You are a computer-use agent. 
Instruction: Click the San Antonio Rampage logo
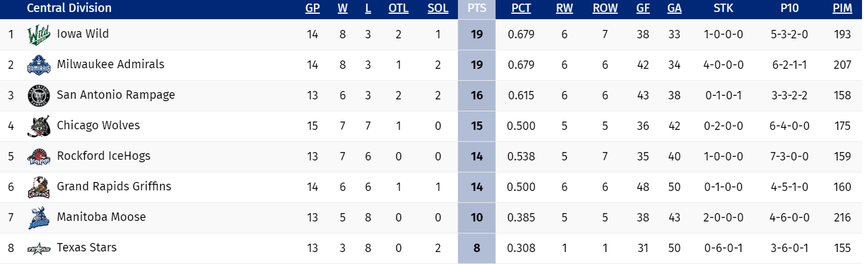click(37, 96)
